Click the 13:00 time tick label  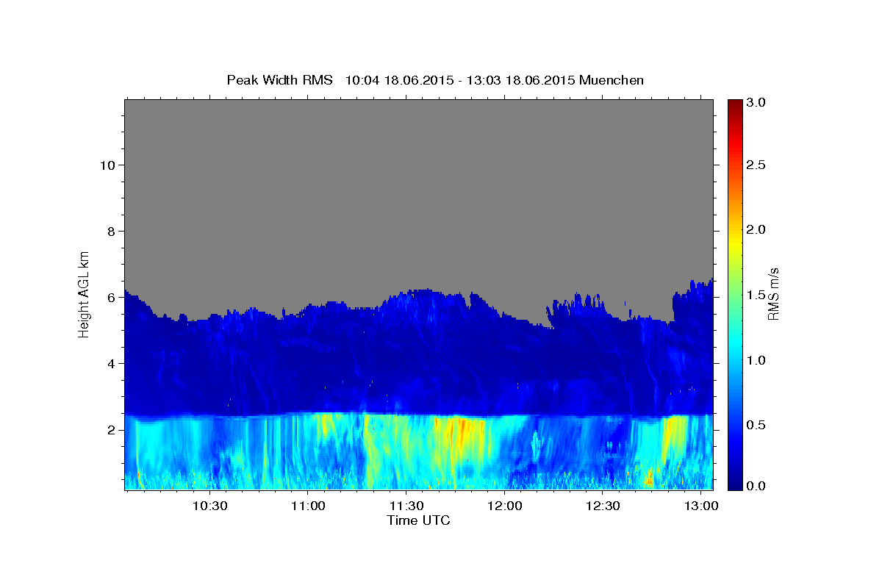click(701, 506)
